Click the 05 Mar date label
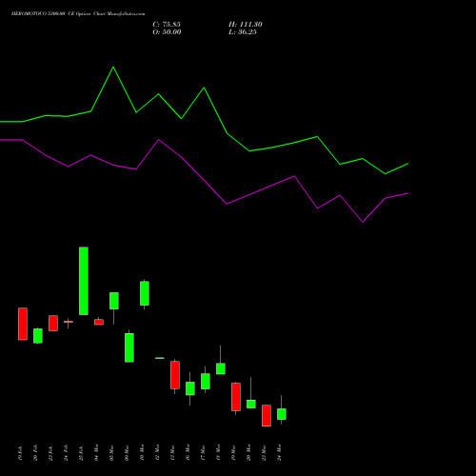476x476 pixels. 111,452
